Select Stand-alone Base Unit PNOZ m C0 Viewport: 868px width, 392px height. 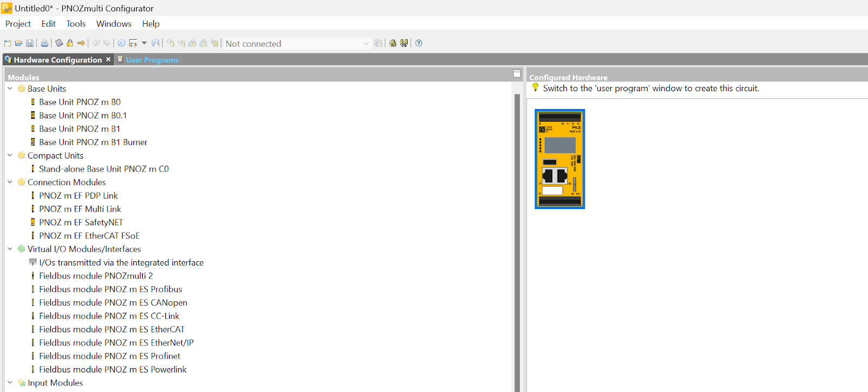104,169
